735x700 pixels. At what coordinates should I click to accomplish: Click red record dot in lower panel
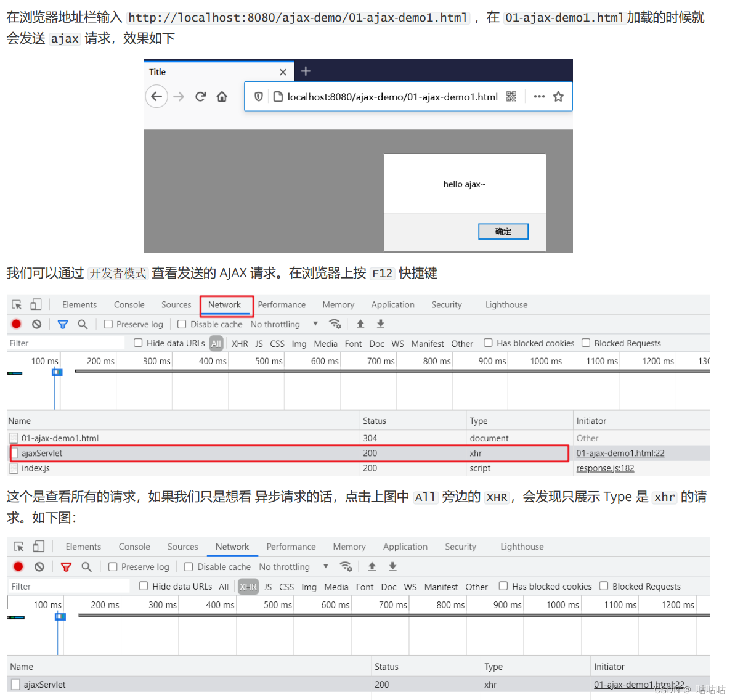coord(18,566)
